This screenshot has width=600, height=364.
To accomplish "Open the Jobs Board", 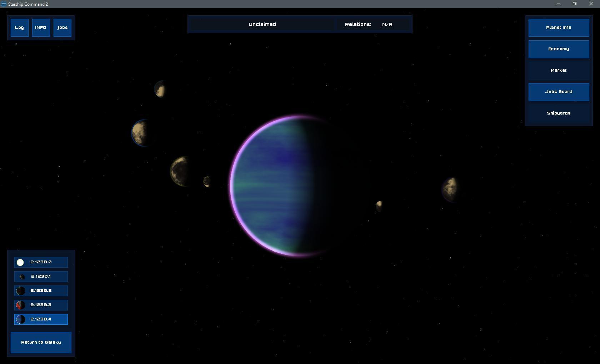I will (x=559, y=92).
